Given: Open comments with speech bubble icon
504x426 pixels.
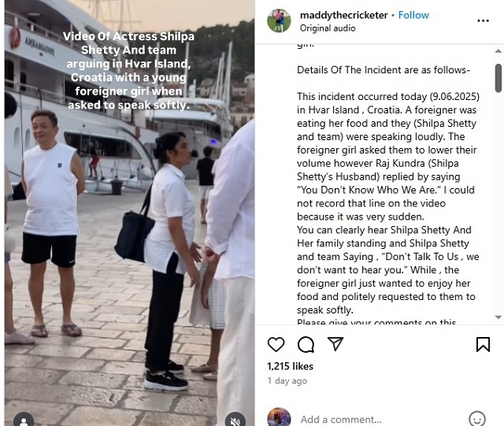Looking at the screenshot, I should [x=306, y=345].
